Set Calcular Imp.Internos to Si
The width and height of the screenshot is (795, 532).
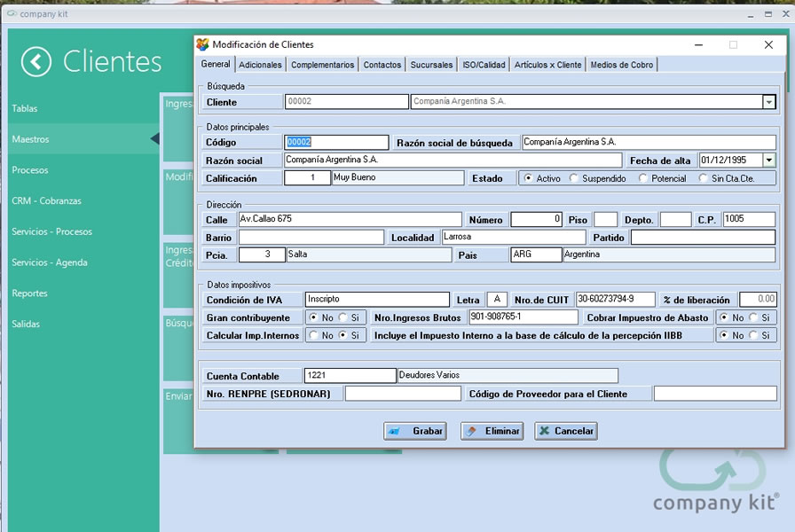[343, 335]
